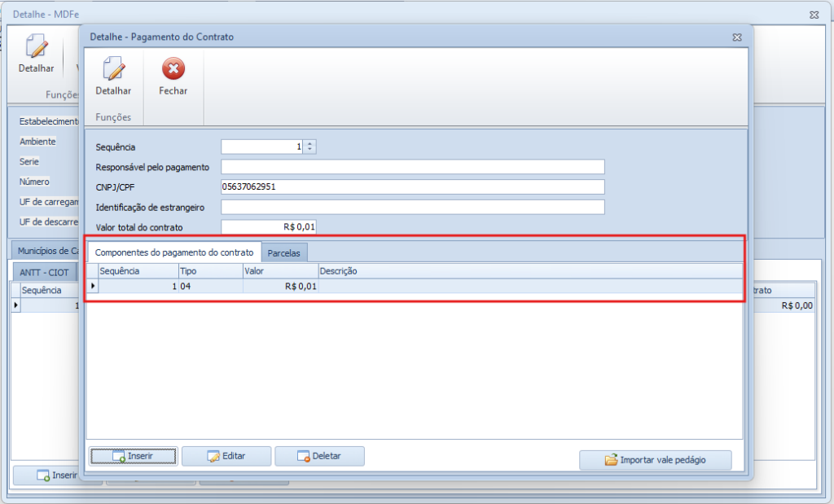This screenshot has width=834, height=504.
Task: Close the Pagamento do Contrato dialog window
Action: tap(736, 37)
